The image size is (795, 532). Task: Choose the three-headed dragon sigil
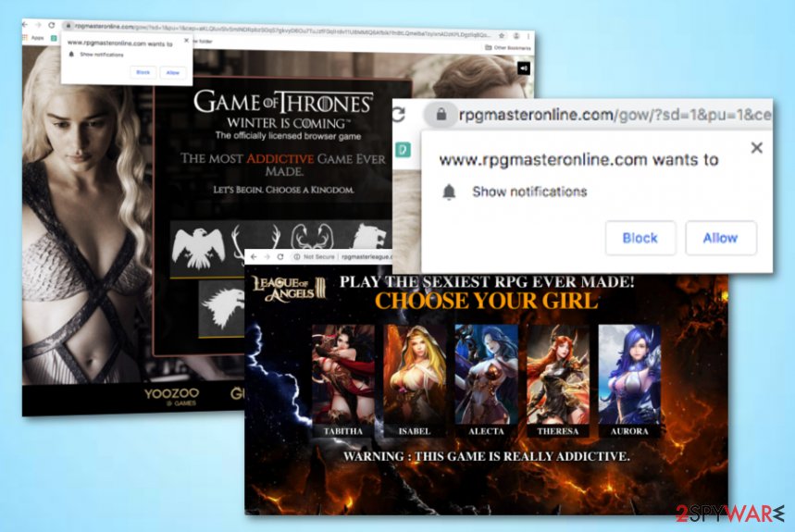click(312, 237)
